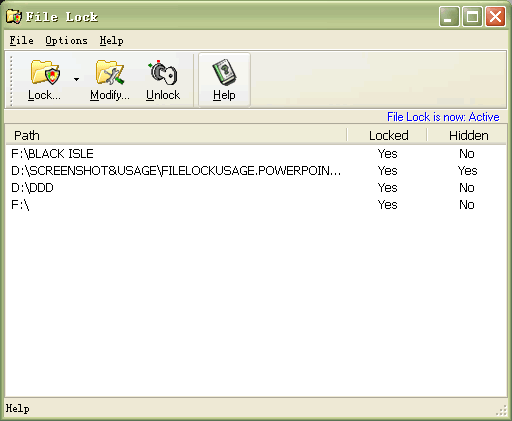Sort list by Path column header

pyautogui.click(x=176, y=135)
